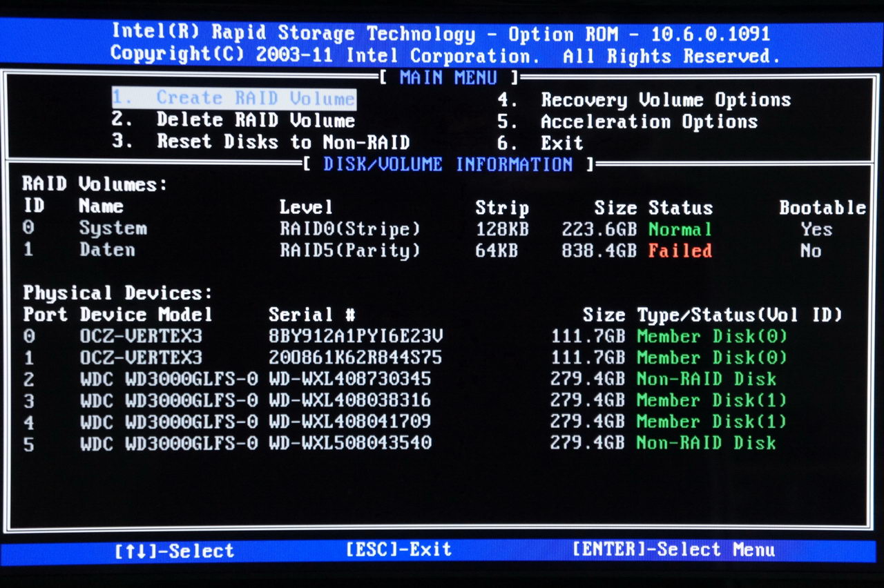The width and height of the screenshot is (884, 588).
Task: Click Member Disk(1) status on port 3
Action: [x=712, y=400]
